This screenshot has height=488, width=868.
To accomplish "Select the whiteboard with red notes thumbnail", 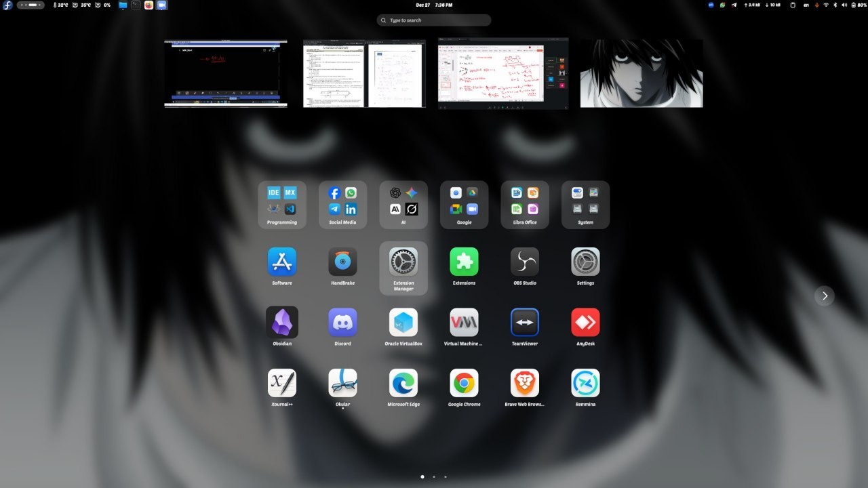I will pos(503,73).
